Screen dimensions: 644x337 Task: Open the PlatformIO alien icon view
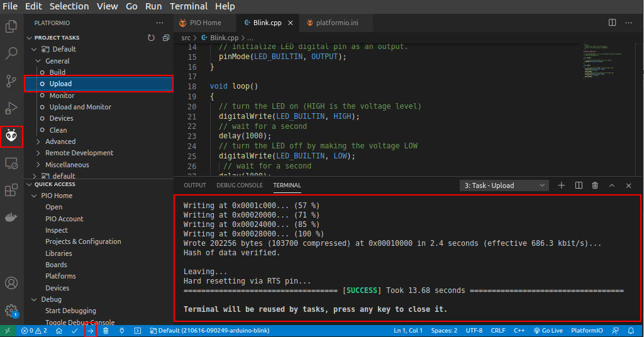(x=11, y=136)
